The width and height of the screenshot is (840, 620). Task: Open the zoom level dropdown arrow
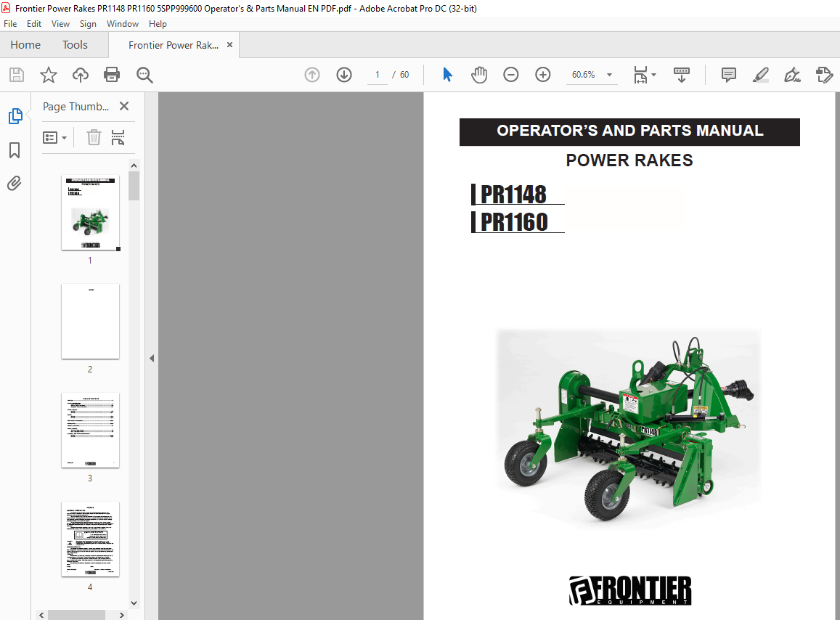tap(609, 75)
